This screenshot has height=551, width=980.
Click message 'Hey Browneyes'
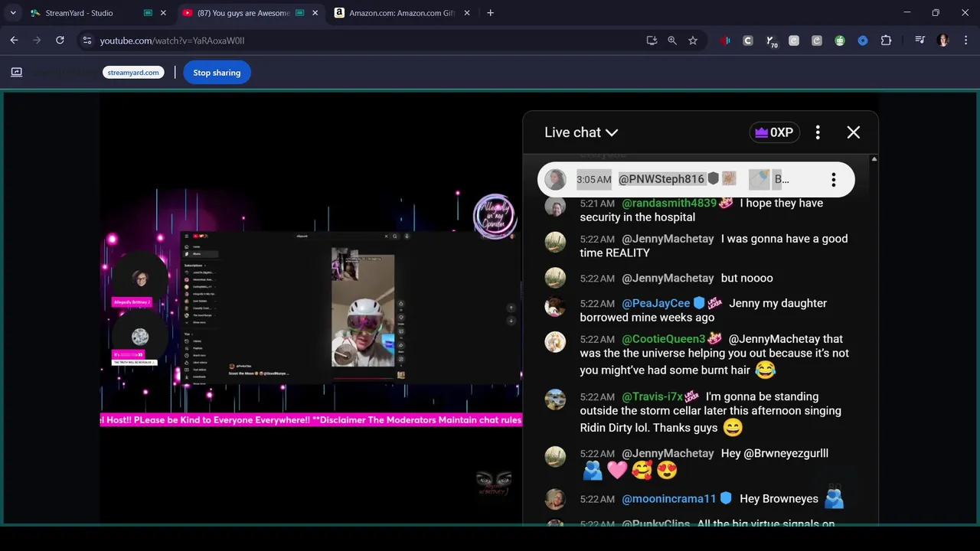(779, 499)
